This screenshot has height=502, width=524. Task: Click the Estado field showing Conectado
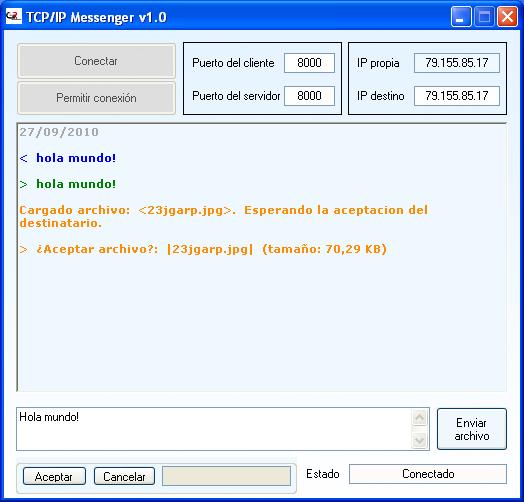click(428, 474)
